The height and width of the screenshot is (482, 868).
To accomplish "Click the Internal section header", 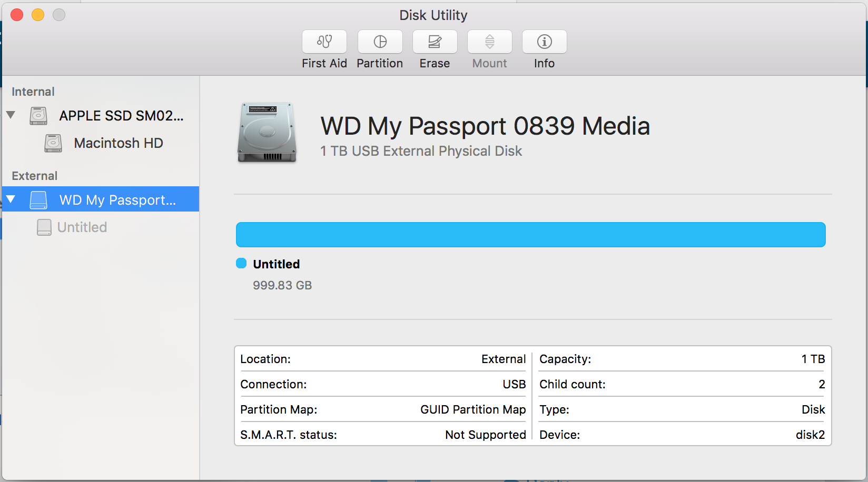I will [x=33, y=92].
